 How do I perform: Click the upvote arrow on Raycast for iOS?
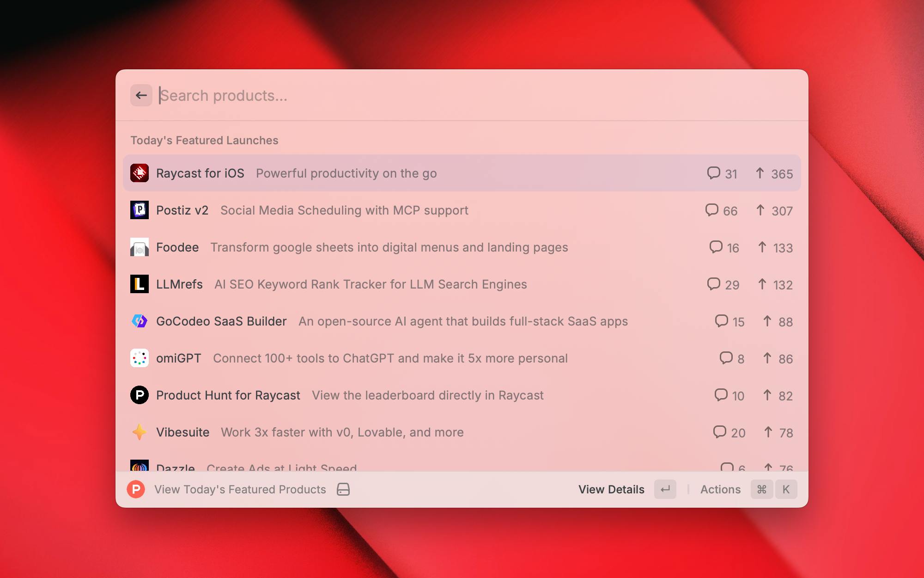click(x=760, y=173)
